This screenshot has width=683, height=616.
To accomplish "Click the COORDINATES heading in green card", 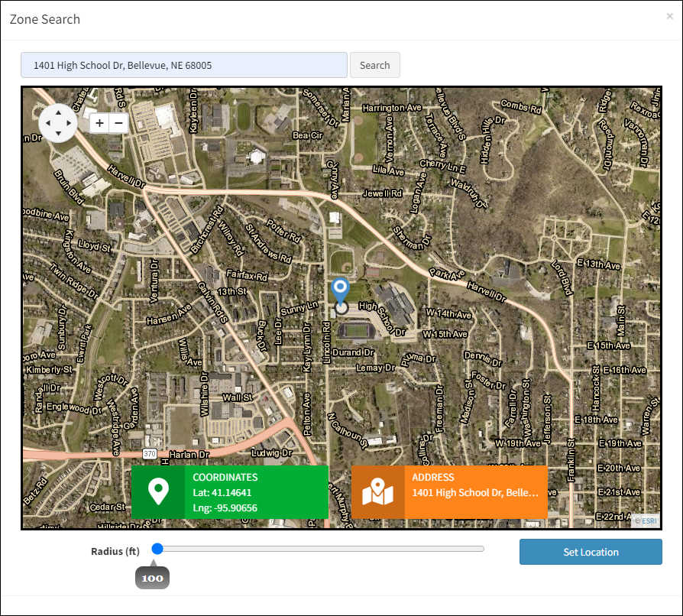I will click(225, 478).
